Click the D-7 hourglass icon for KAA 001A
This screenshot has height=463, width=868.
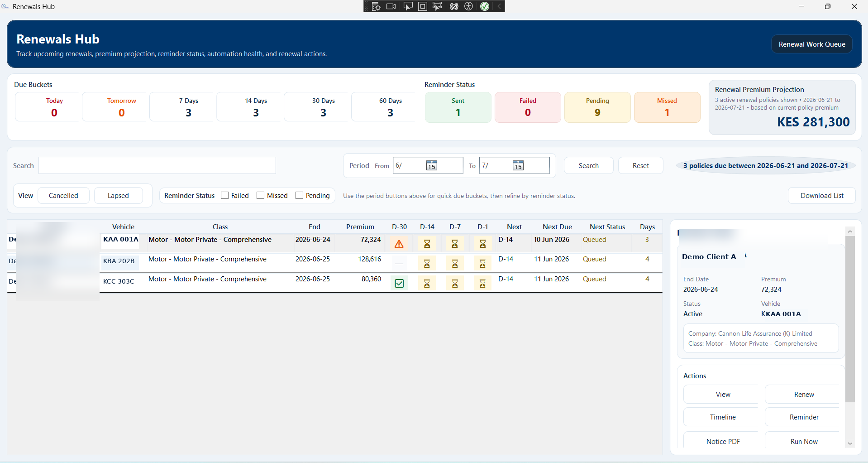(x=455, y=244)
